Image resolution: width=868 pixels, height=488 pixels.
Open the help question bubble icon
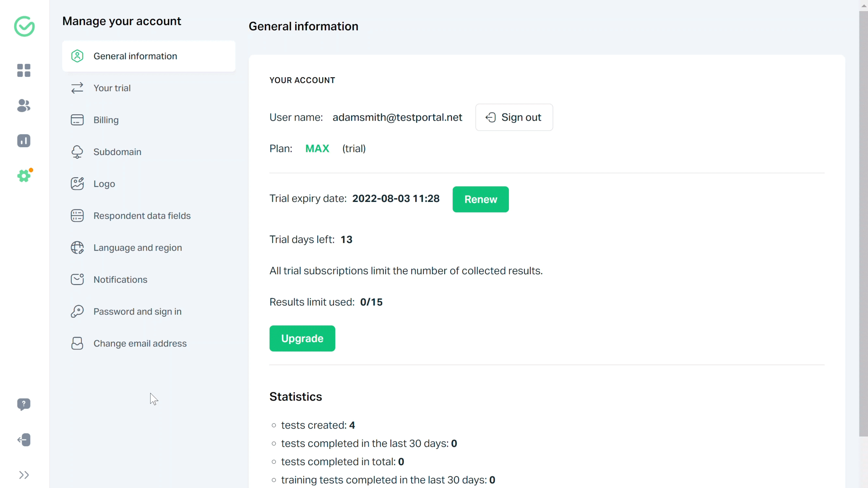coord(24,404)
